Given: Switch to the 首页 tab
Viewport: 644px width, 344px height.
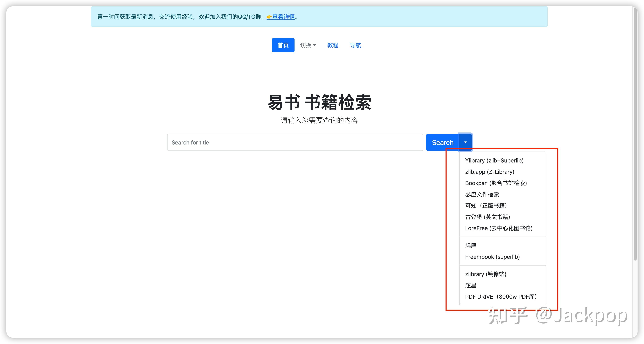Looking at the screenshot, I should coord(283,45).
